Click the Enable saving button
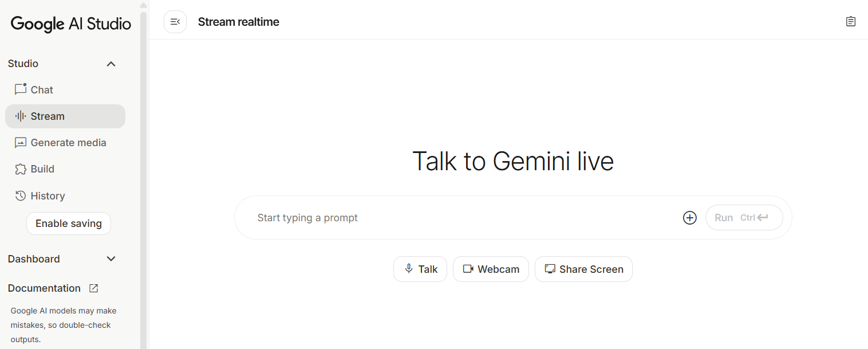868x349 pixels. 69,223
